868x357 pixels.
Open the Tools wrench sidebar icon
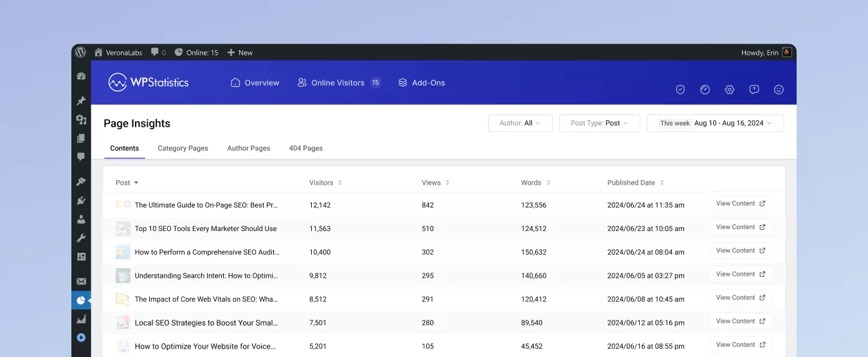pyautogui.click(x=81, y=238)
